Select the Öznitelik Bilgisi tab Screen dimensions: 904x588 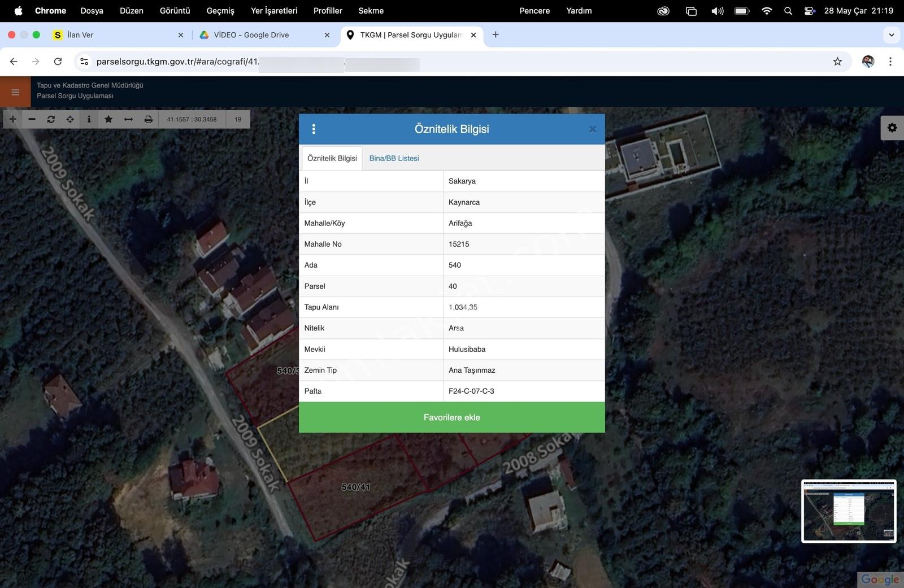(332, 158)
